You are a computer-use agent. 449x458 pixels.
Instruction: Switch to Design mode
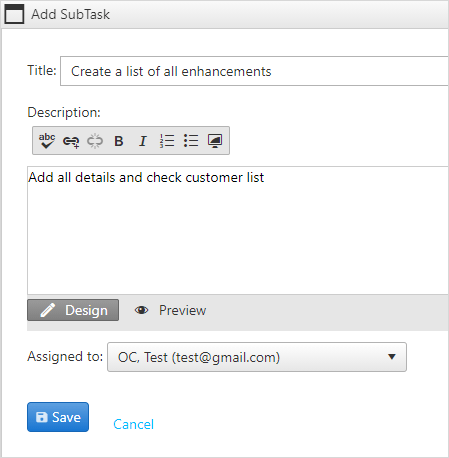73,310
